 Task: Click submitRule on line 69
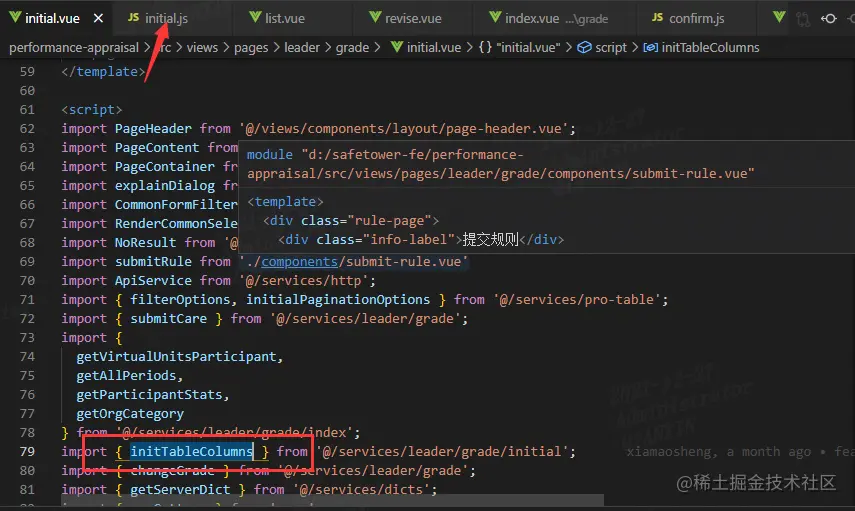click(x=153, y=262)
